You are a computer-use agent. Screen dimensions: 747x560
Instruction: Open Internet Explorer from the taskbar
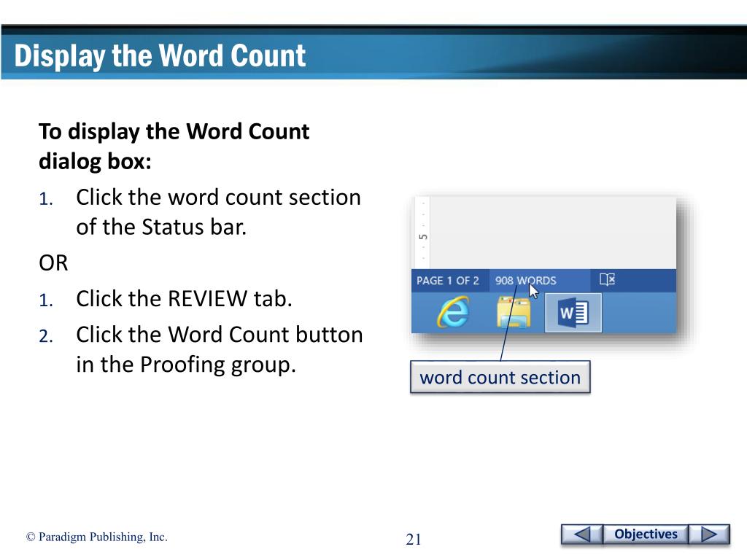coord(452,312)
